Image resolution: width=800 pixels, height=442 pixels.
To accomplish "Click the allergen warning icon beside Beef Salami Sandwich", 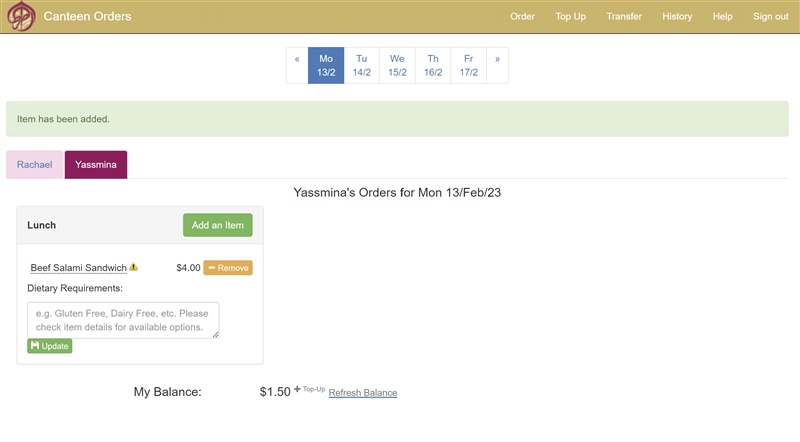I will point(133,266).
